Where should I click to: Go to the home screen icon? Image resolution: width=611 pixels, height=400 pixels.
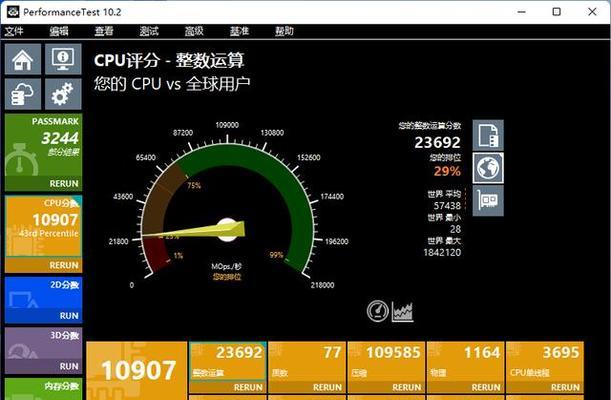pos(23,59)
